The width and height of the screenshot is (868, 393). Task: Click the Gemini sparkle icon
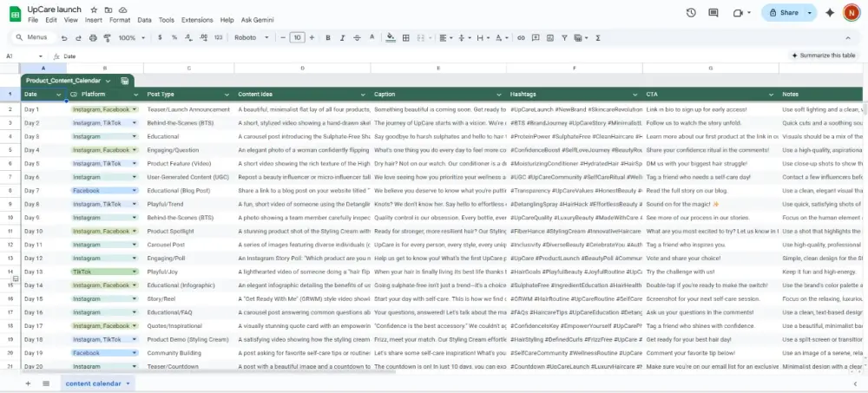click(x=830, y=13)
